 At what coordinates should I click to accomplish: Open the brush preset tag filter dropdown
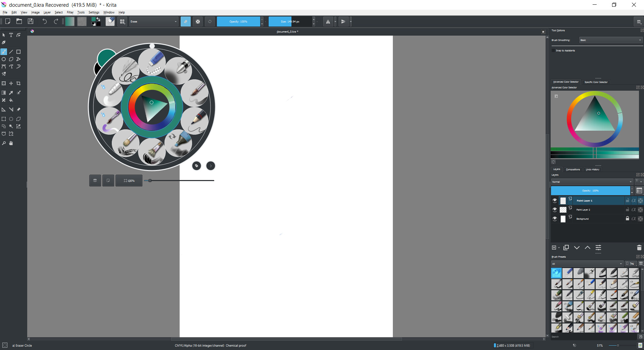point(587,264)
